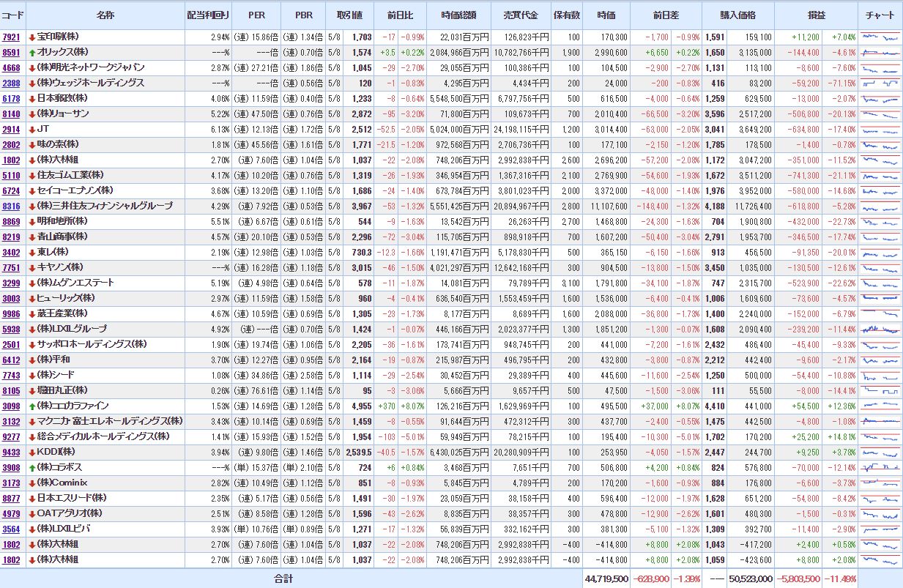Click the red down arrow beside キヤノン
Image resolution: width=903 pixels, height=588 pixels.
[x=32, y=268]
